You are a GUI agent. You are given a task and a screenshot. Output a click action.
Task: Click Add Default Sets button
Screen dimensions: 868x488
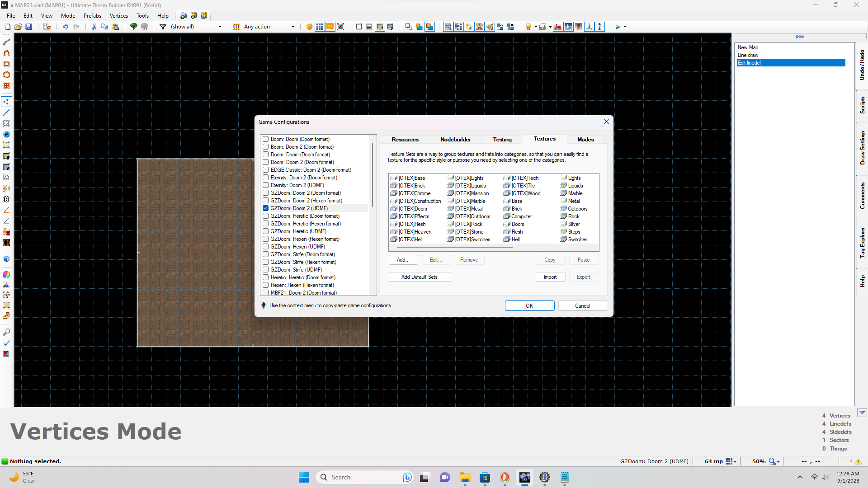pyautogui.click(x=420, y=277)
